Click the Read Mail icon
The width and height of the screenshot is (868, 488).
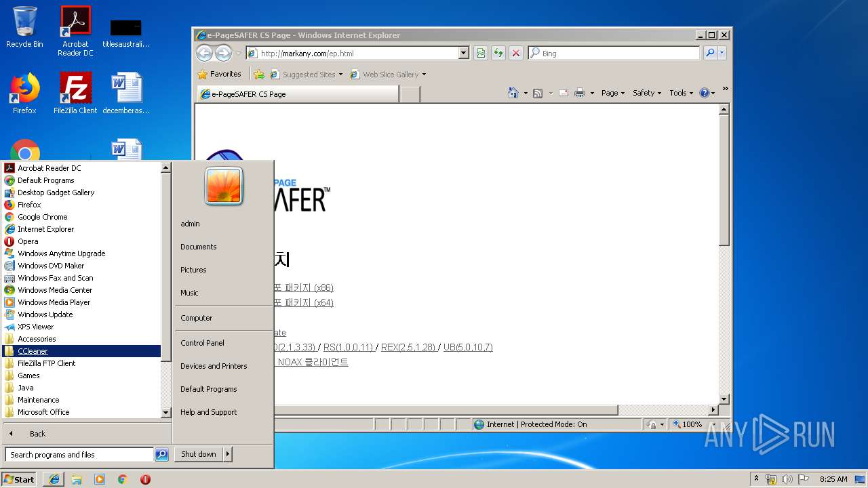pos(563,93)
